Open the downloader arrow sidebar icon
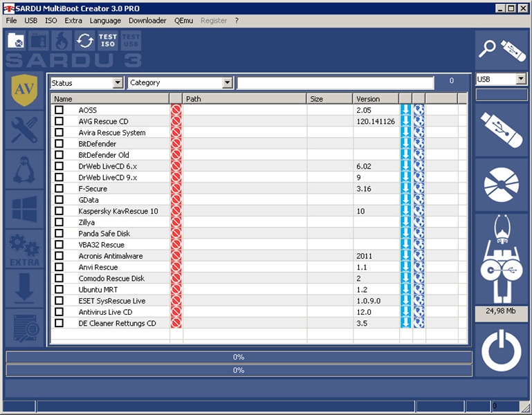The height and width of the screenshot is (415, 532). [24, 288]
